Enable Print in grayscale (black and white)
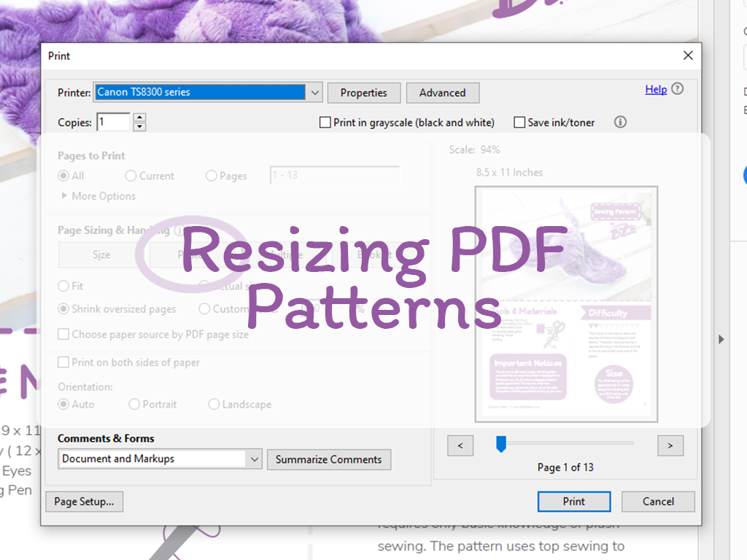 [325, 122]
